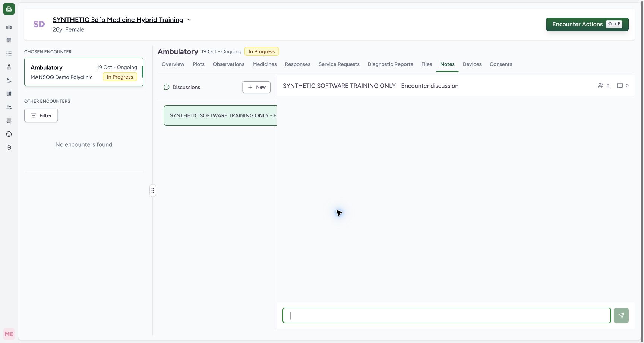Switch to the Medicines tab
Image resolution: width=644 pixels, height=343 pixels.
tap(265, 64)
